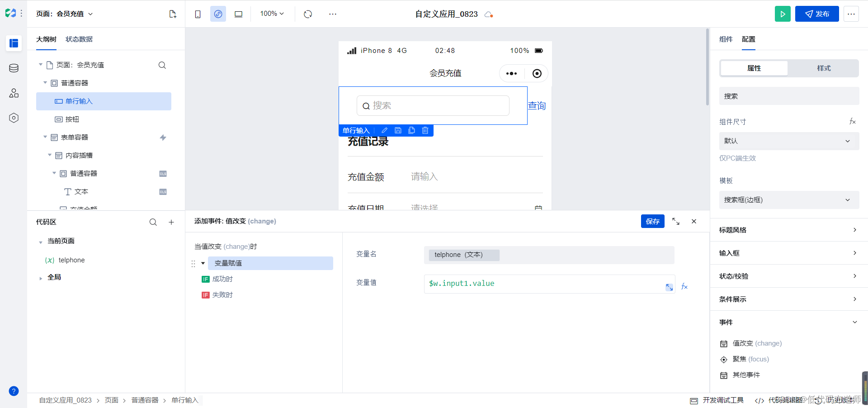The width and height of the screenshot is (868, 408).
Task: Search in the outline tree
Action: click(162, 65)
